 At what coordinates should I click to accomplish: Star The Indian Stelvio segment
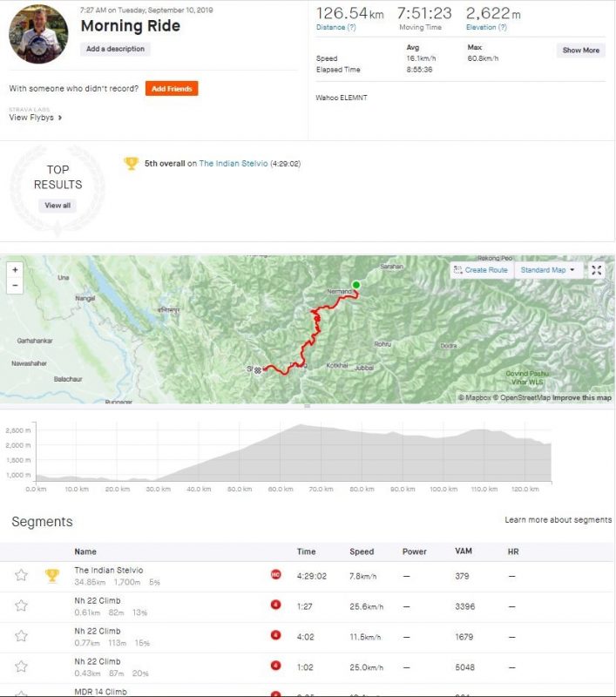22,575
